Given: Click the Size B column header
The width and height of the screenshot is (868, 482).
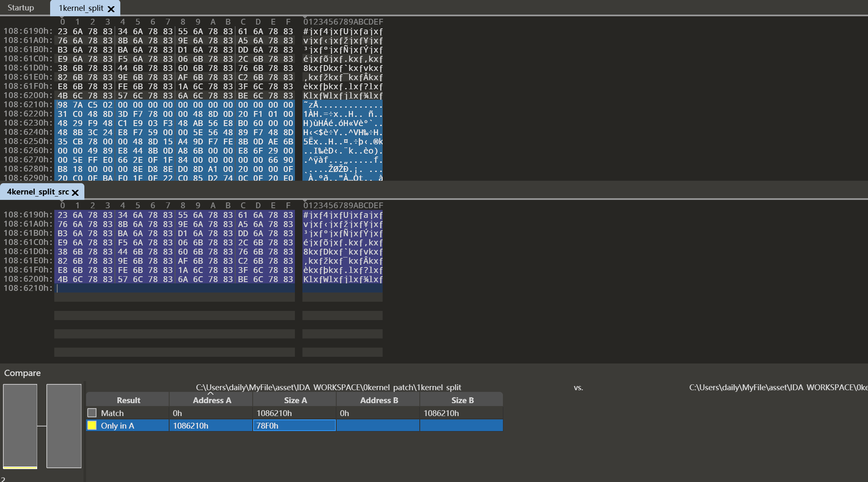Looking at the screenshot, I should (x=462, y=400).
